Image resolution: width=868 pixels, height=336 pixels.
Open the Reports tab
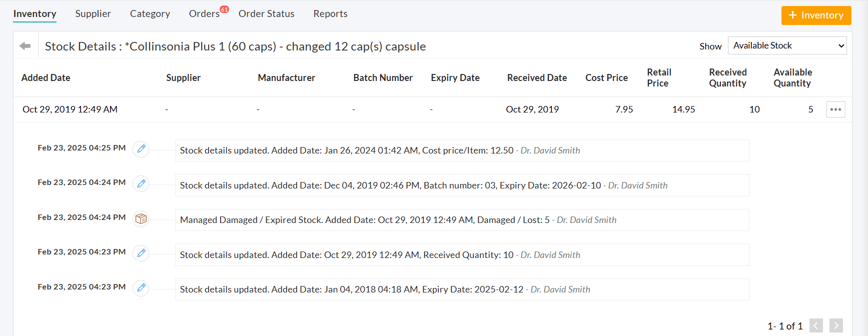tap(330, 13)
